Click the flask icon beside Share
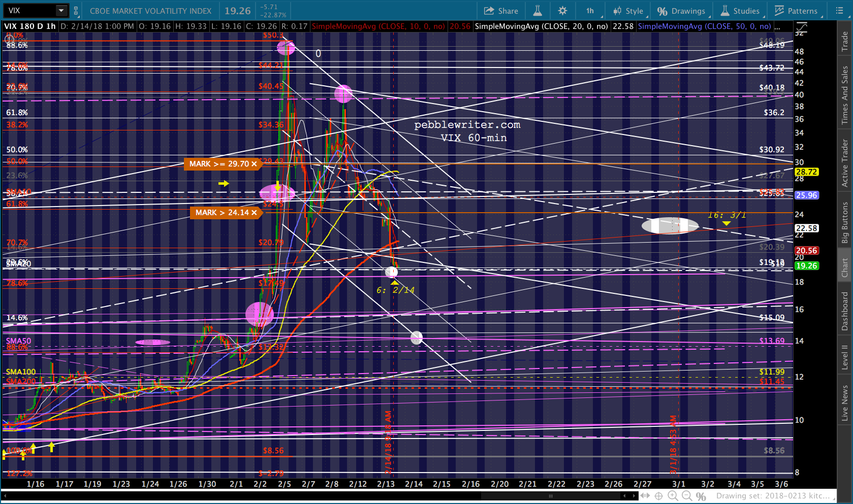 (x=537, y=11)
